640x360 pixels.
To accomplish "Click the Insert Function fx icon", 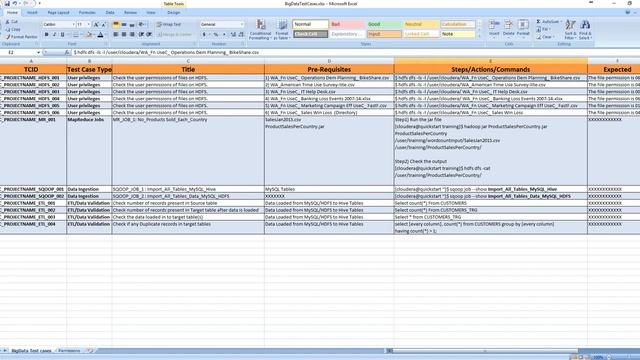I will point(67,52).
